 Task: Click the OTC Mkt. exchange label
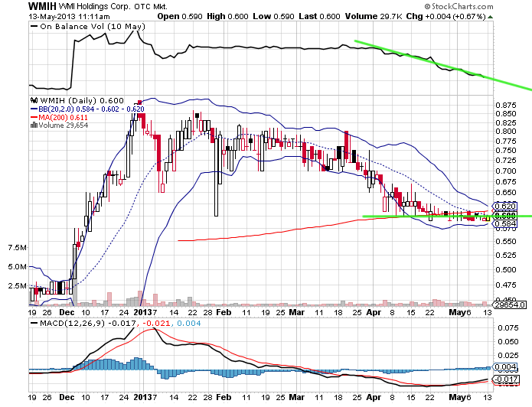(x=151, y=6)
